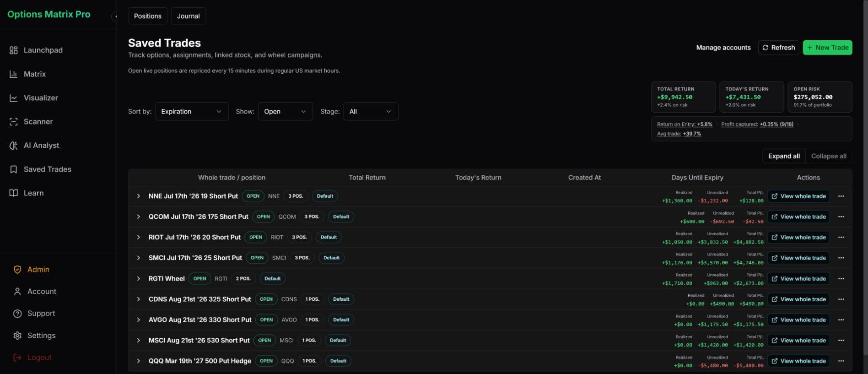Open Matrix from the sidebar menu

[x=35, y=74]
